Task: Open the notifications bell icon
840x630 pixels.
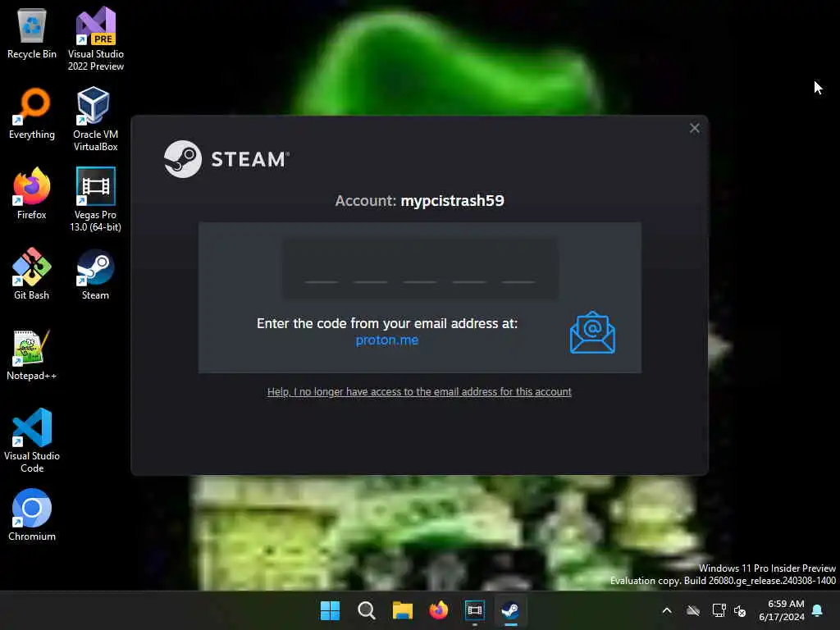Action: point(818,610)
